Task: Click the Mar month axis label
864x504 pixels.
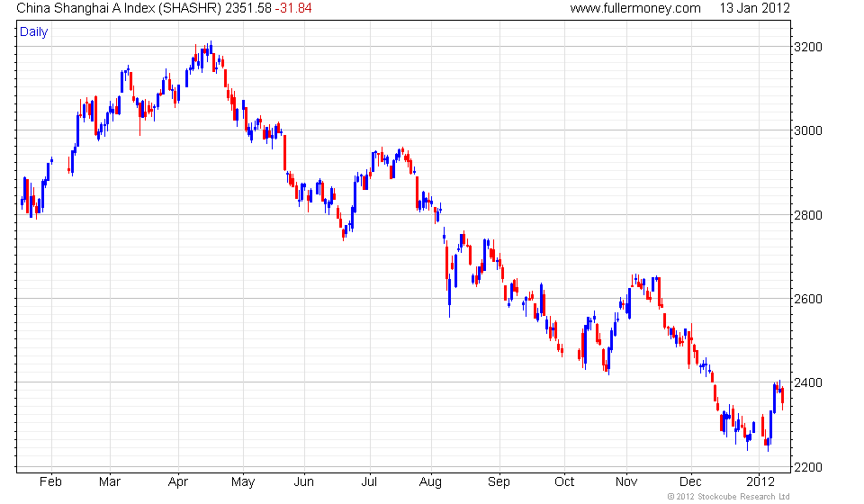Action: click(x=110, y=481)
